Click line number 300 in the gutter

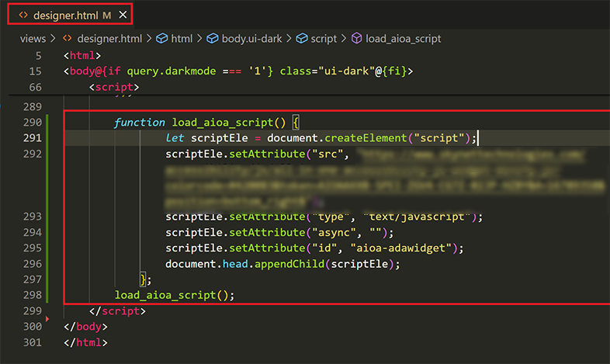[33, 327]
